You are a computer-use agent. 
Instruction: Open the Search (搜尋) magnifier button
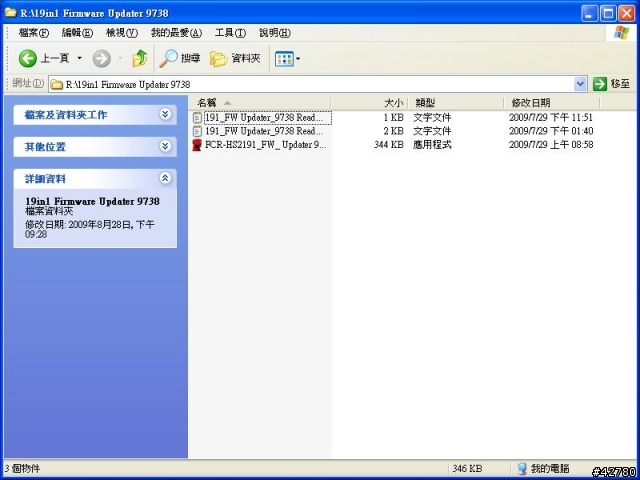pos(180,58)
